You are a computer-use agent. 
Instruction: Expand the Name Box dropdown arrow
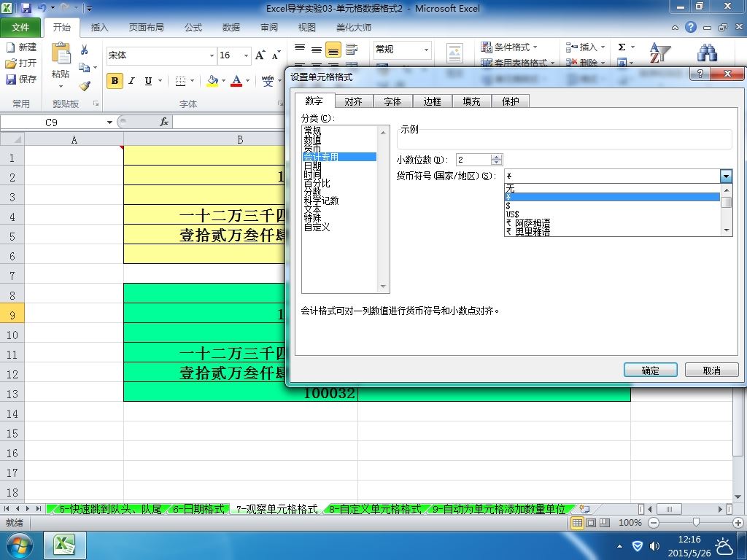click(109, 122)
